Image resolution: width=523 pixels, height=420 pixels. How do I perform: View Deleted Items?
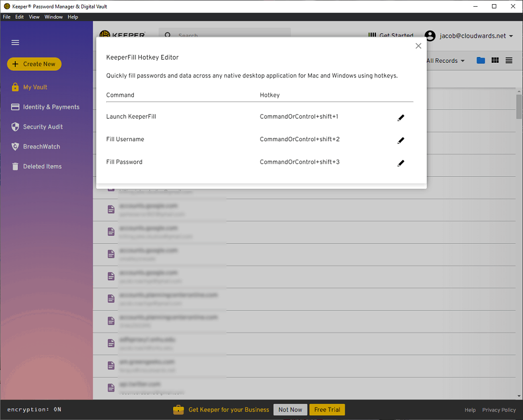[x=42, y=166]
